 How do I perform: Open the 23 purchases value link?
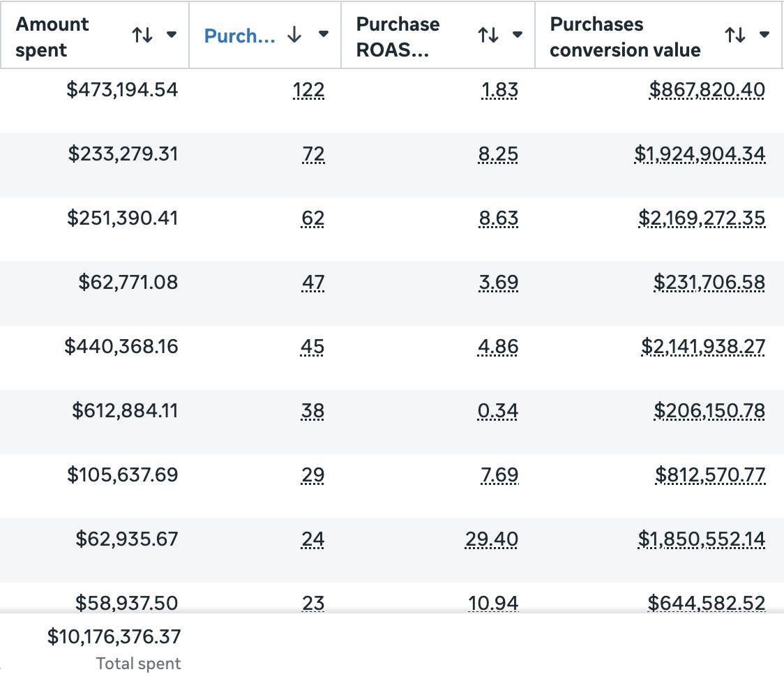point(313,603)
